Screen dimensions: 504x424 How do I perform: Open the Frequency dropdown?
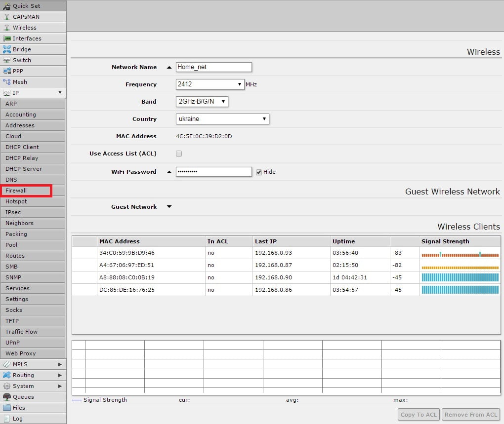210,84
